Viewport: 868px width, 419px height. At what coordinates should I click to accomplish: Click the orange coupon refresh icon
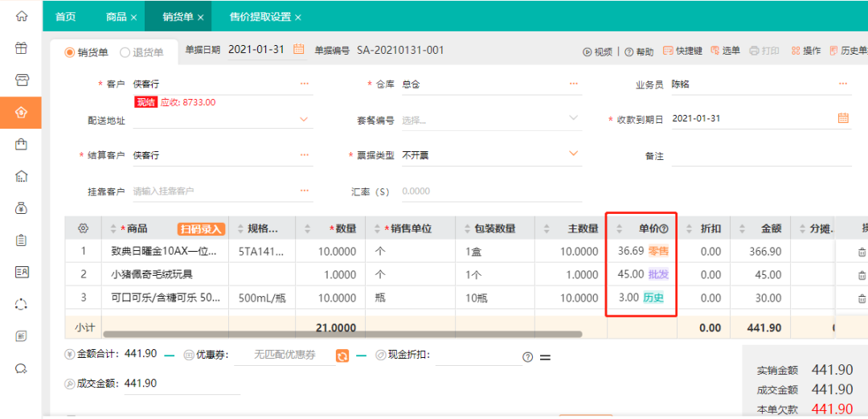tap(342, 355)
